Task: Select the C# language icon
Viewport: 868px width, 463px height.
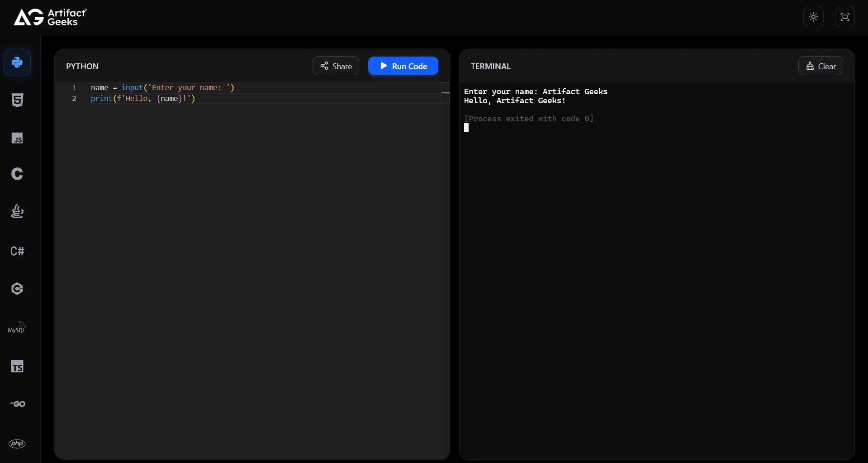Action: (17, 251)
